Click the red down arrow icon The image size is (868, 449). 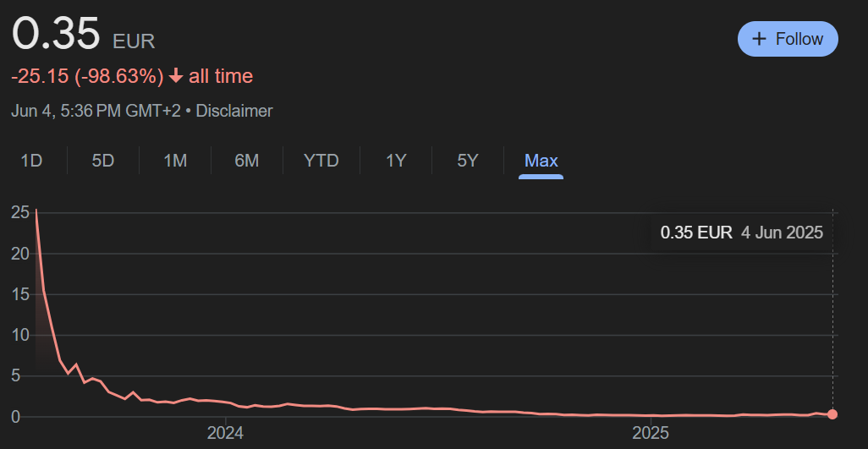point(176,76)
